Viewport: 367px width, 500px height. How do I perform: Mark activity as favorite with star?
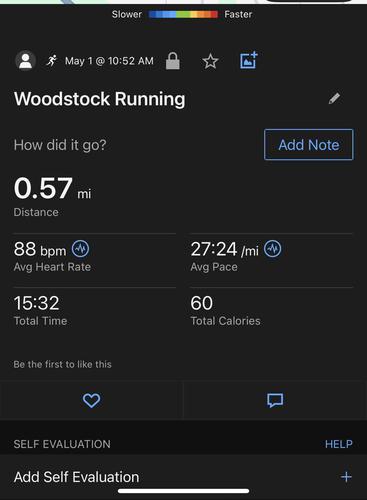pyautogui.click(x=210, y=61)
